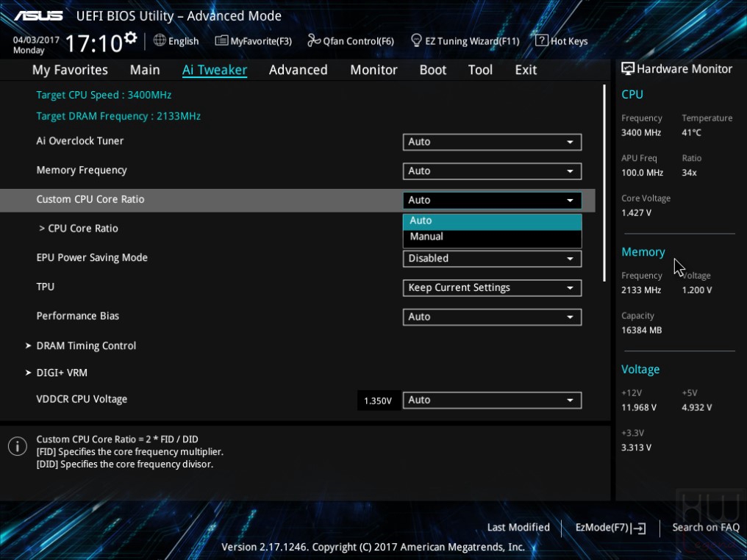Click the 1.427 V core voltage value

pos(636,213)
